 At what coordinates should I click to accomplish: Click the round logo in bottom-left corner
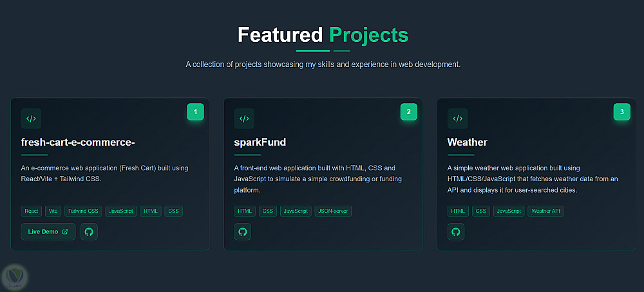pyautogui.click(x=14, y=277)
